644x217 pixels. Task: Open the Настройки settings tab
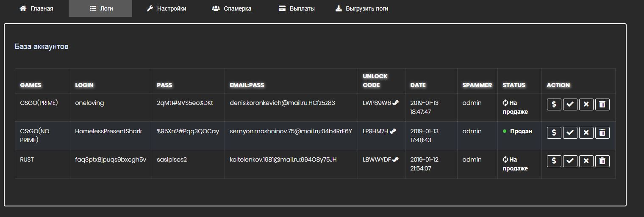pos(167,8)
